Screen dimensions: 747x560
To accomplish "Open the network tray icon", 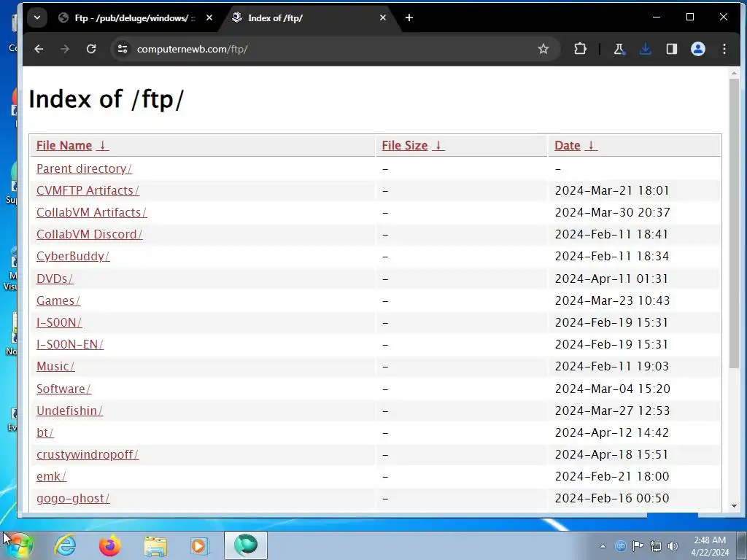I will point(656,545).
